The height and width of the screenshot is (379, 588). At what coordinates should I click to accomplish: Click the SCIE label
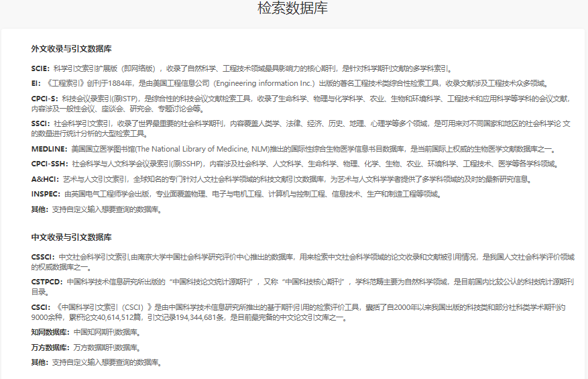coord(40,68)
